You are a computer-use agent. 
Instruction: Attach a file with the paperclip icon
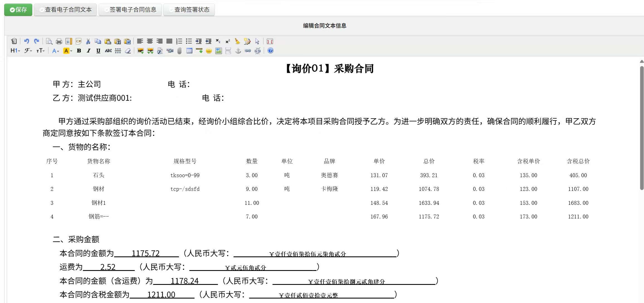[x=179, y=50]
